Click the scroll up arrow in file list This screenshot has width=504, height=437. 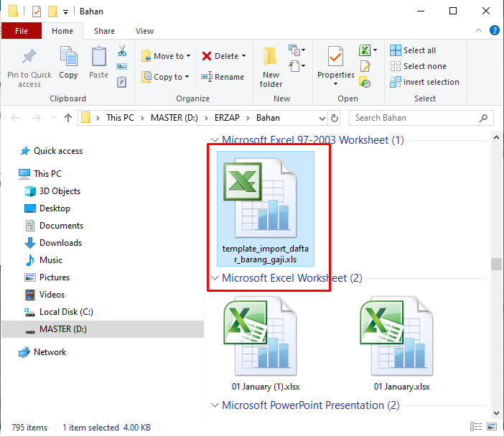pyautogui.click(x=496, y=137)
